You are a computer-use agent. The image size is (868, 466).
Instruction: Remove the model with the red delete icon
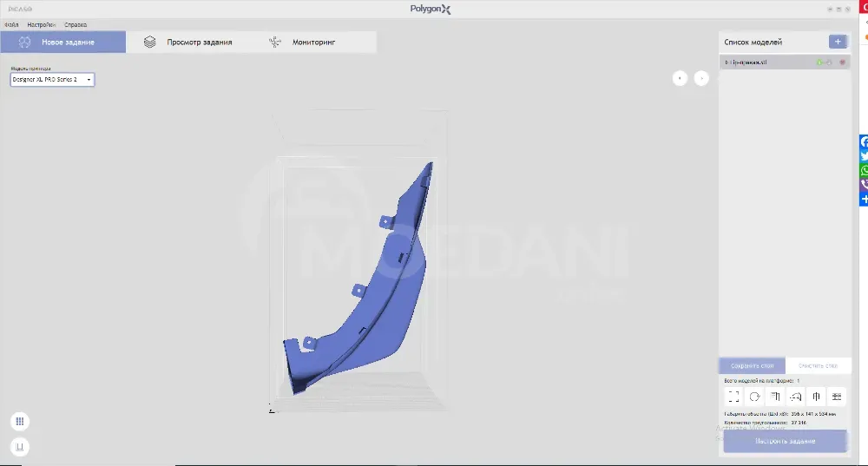pyautogui.click(x=843, y=62)
